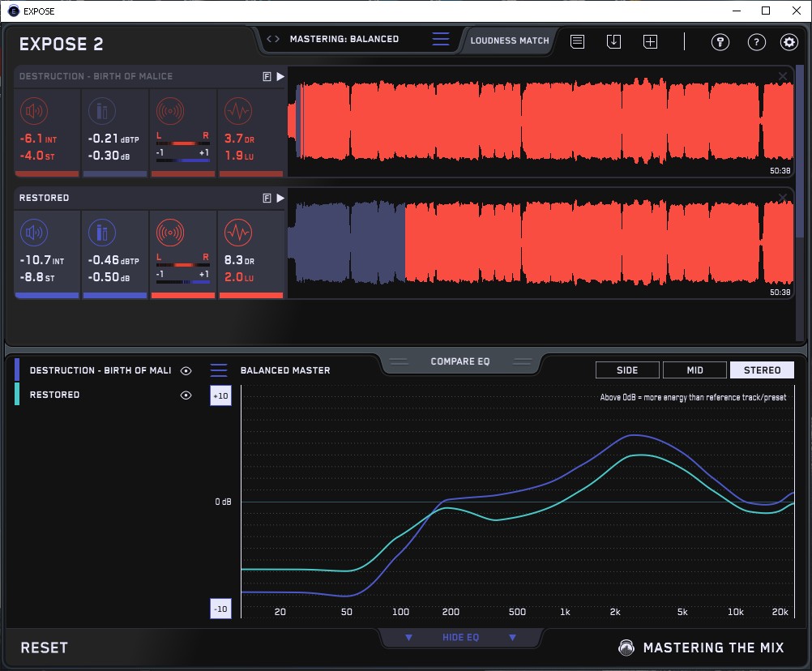Play the Restored track
The width and height of the screenshot is (812, 671).
(280, 198)
